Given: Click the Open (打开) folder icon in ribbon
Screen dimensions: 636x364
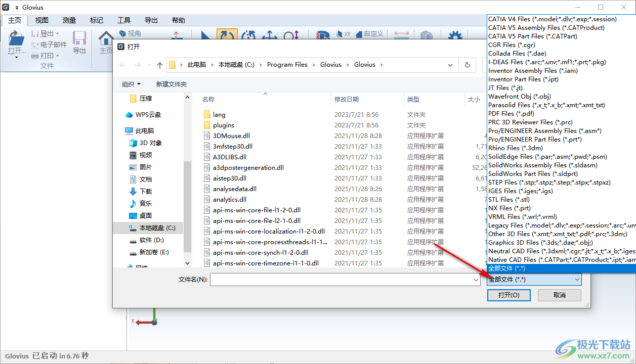Looking at the screenshot, I should 17,38.
